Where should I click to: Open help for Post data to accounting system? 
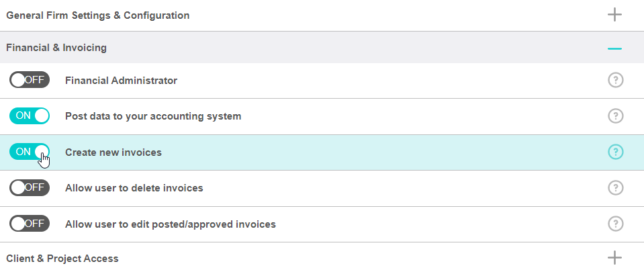(615, 116)
